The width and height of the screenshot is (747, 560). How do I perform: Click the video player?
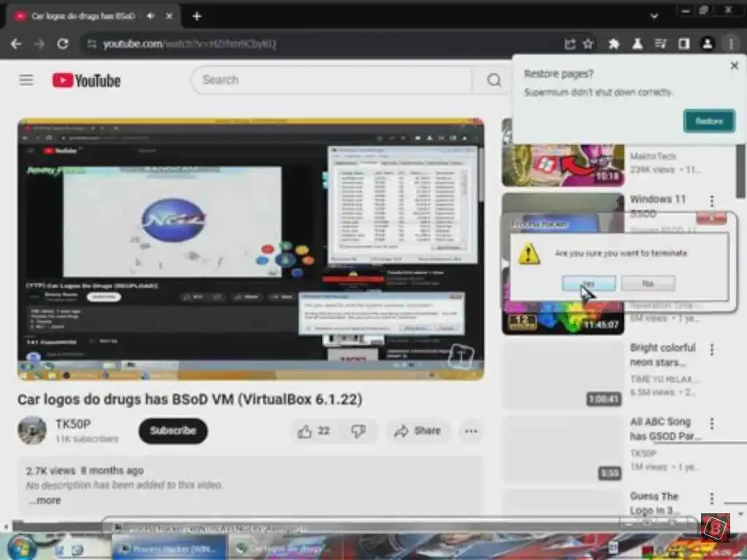251,249
